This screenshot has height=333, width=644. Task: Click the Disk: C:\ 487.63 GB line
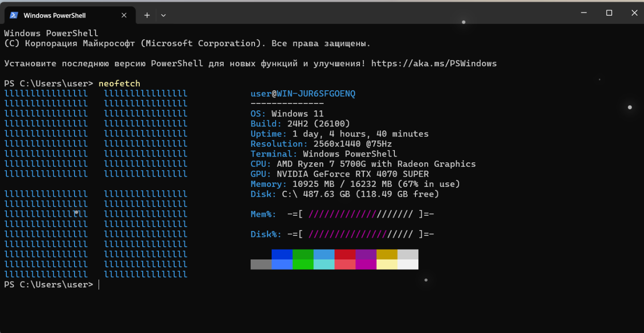pyautogui.click(x=345, y=194)
